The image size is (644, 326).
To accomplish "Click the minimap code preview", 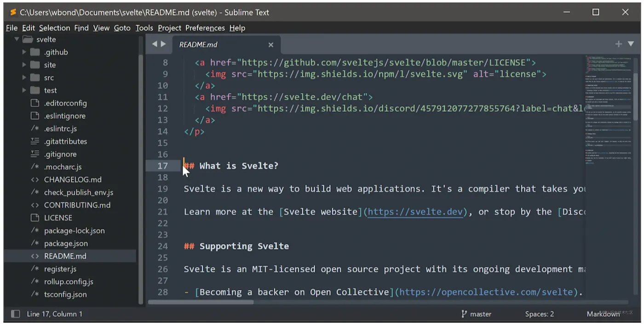I will [609, 110].
